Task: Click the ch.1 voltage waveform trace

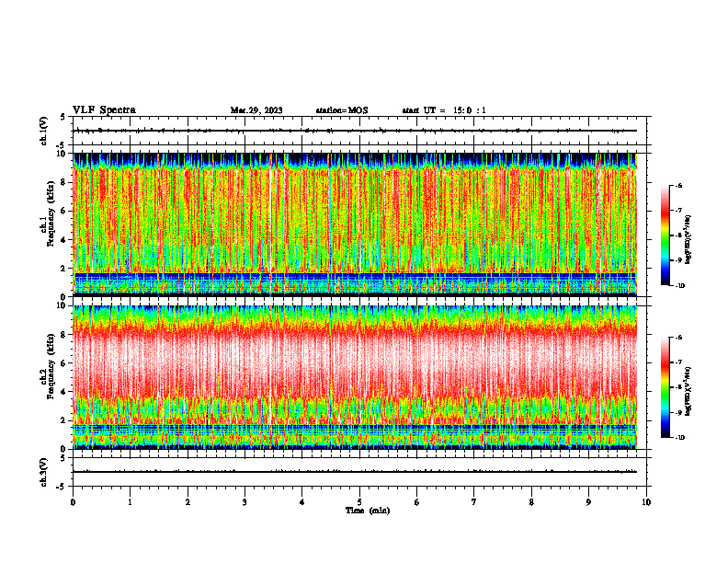Action: click(355, 131)
